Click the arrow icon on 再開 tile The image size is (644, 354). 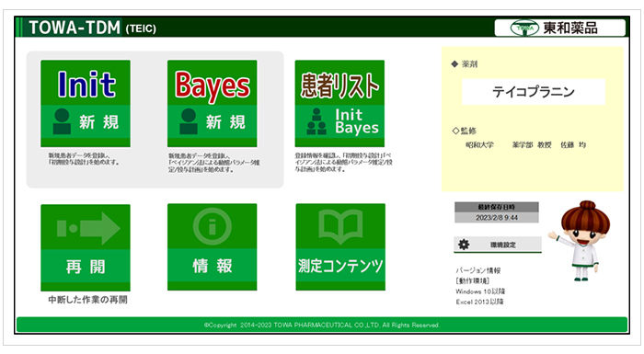(88, 228)
